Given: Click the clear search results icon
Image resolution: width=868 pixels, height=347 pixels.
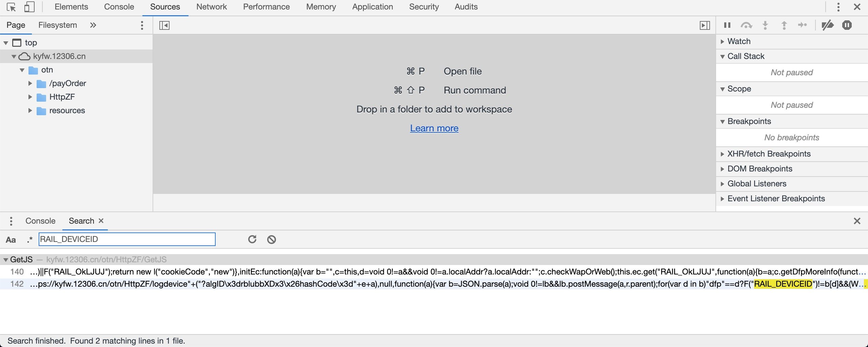Looking at the screenshot, I should (x=271, y=239).
